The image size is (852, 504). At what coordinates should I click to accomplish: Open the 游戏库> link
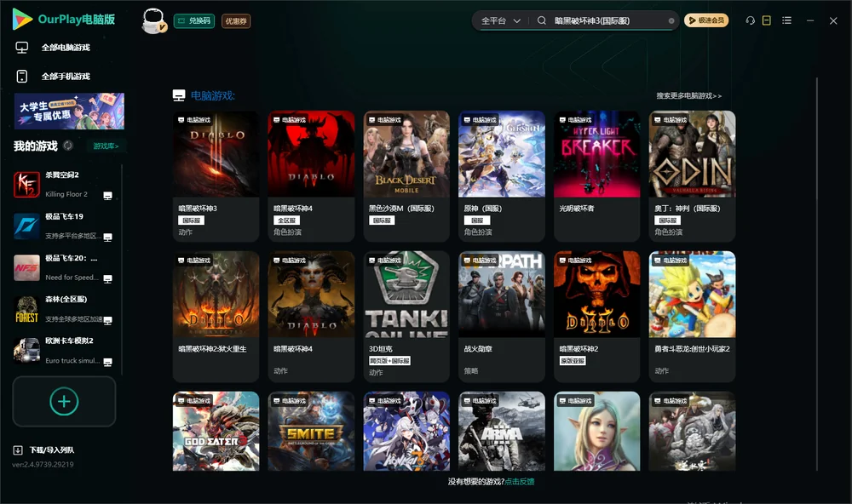[x=106, y=146]
